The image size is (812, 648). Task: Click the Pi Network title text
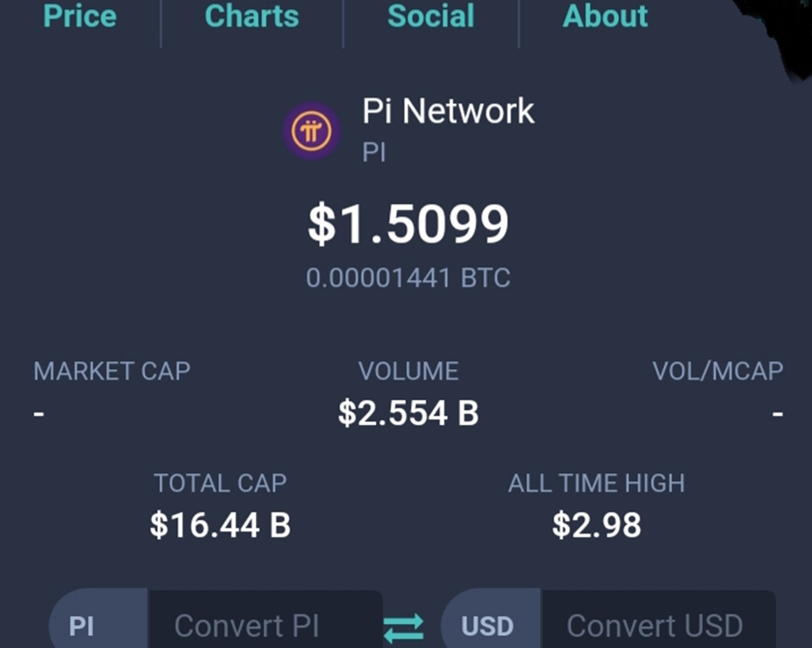(448, 111)
